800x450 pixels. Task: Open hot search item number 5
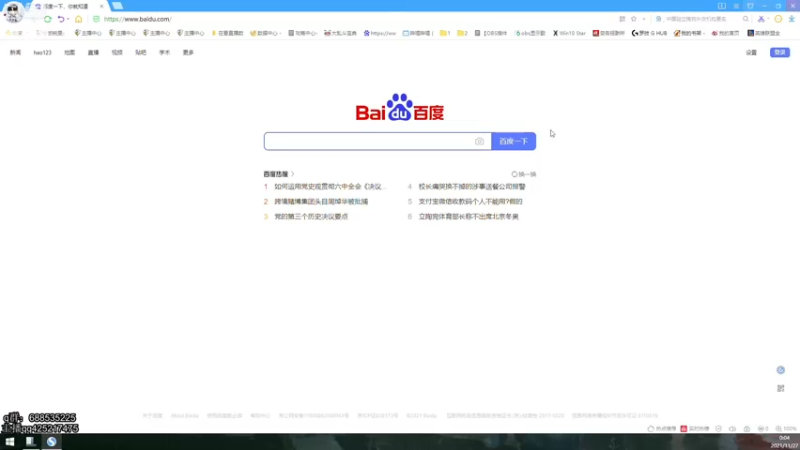point(470,202)
